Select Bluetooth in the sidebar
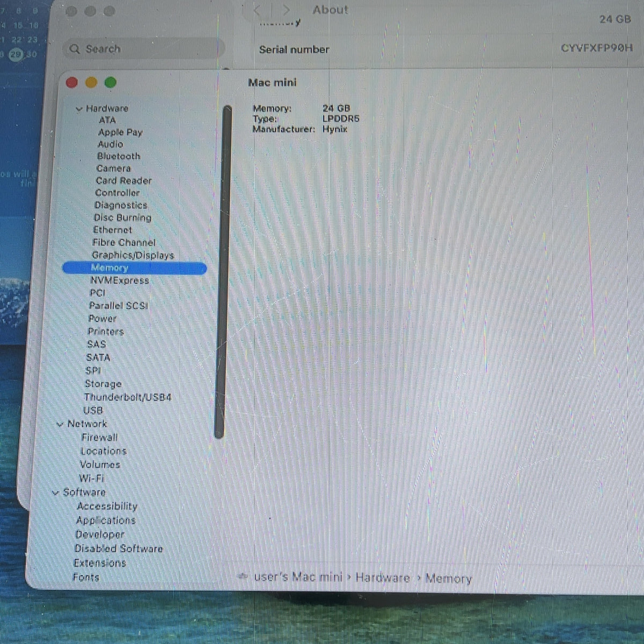Image resolution: width=644 pixels, height=644 pixels. pyautogui.click(x=119, y=156)
